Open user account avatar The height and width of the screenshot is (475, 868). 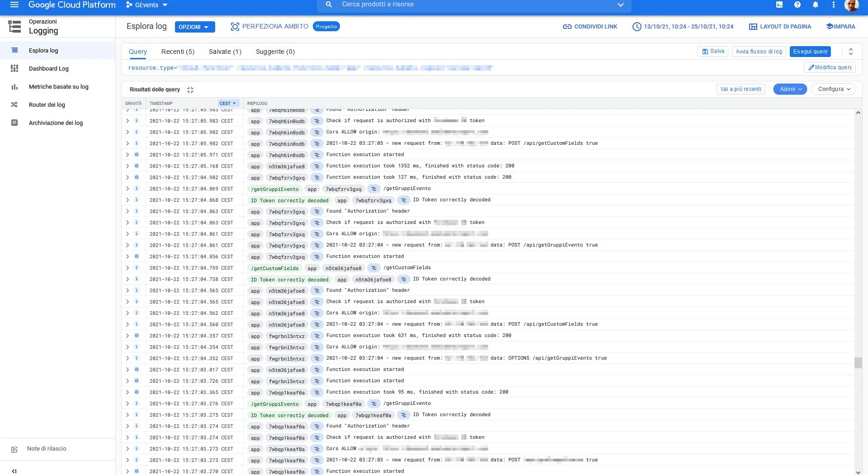pyautogui.click(x=852, y=5)
